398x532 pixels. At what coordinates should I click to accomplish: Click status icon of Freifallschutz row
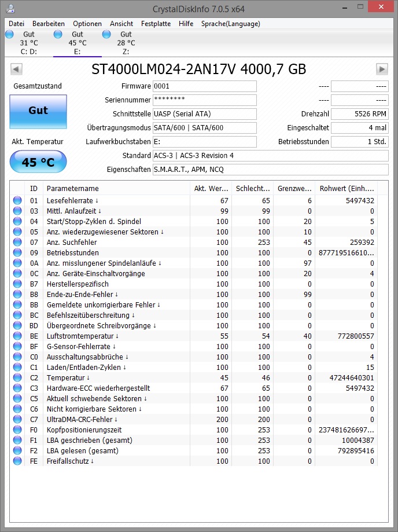[17, 461]
